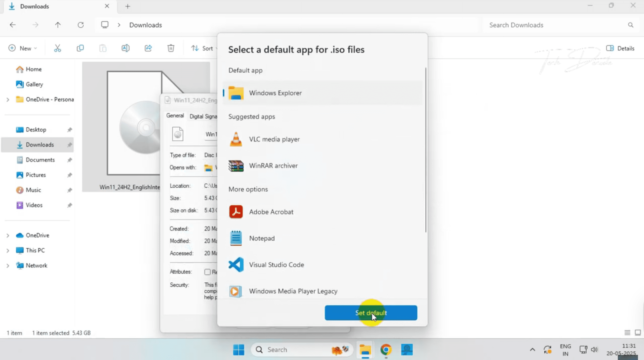Click the Cut scissors icon in toolbar
The image size is (644, 360).
[57, 48]
